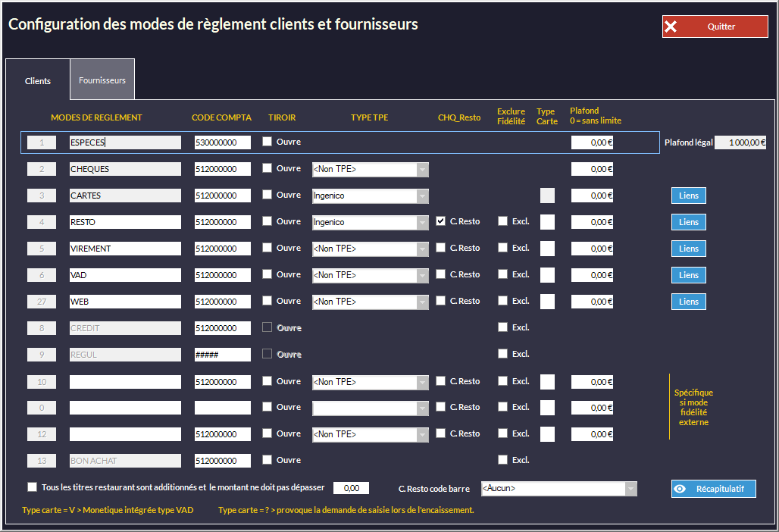
Task: Expand TPE type dropdown for CHEQUES
Action: (x=422, y=170)
